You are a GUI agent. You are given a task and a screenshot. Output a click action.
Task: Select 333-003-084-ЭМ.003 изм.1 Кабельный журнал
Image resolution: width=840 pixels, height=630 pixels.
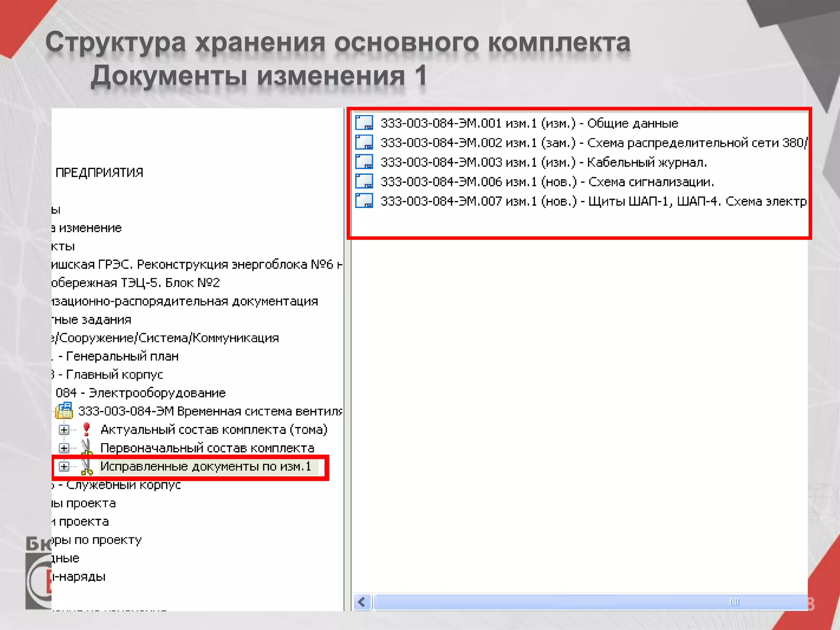coord(544,162)
